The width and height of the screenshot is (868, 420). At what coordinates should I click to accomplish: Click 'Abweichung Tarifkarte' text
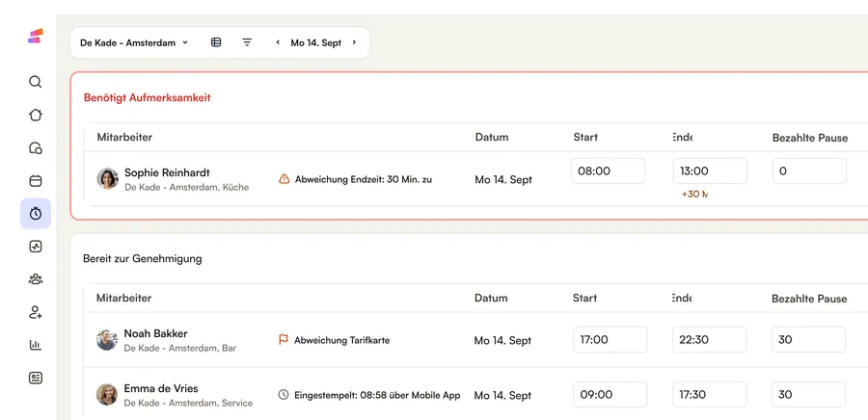[x=341, y=340]
